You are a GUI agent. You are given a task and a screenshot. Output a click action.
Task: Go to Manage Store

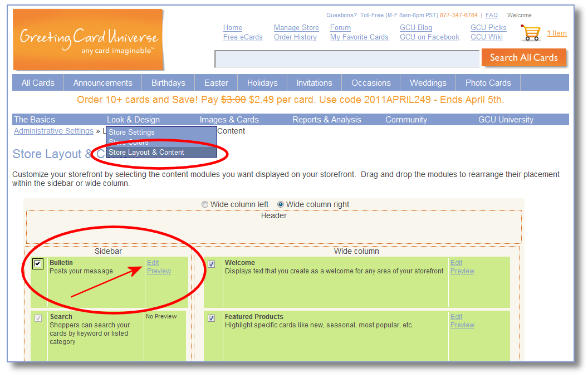[296, 27]
